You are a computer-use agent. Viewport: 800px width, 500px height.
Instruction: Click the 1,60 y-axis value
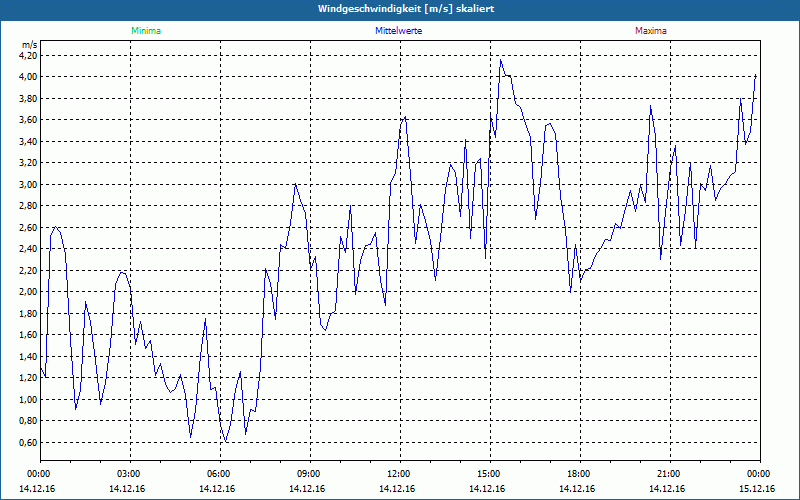point(30,335)
